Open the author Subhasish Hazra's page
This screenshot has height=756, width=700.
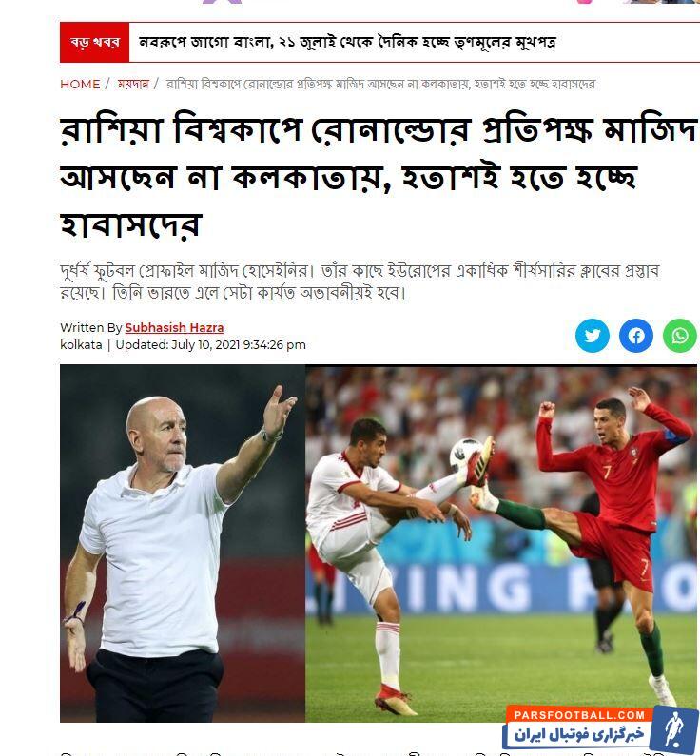coord(174,328)
